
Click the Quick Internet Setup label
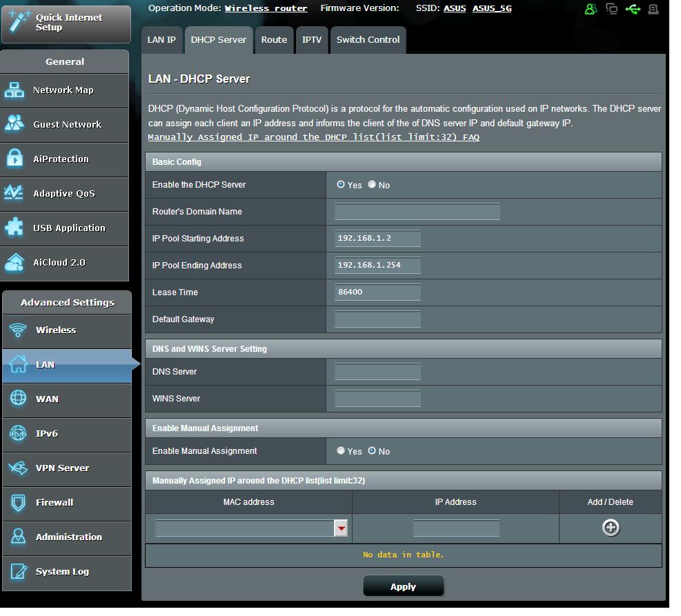coord(69,23)
